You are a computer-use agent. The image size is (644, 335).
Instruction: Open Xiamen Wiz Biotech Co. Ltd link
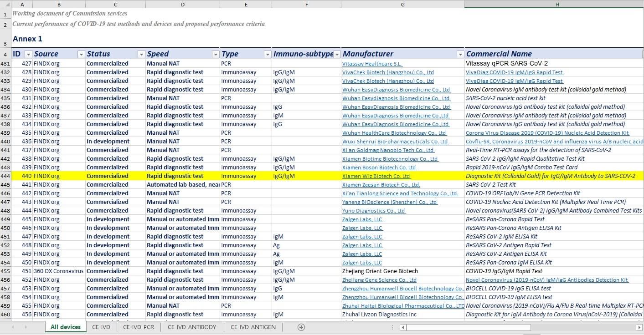click(x=376, y=176)
